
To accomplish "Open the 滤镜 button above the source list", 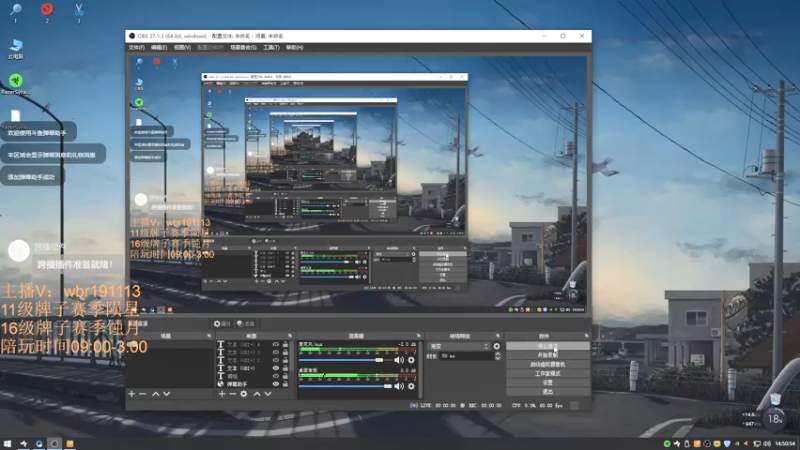I will 246,324.
